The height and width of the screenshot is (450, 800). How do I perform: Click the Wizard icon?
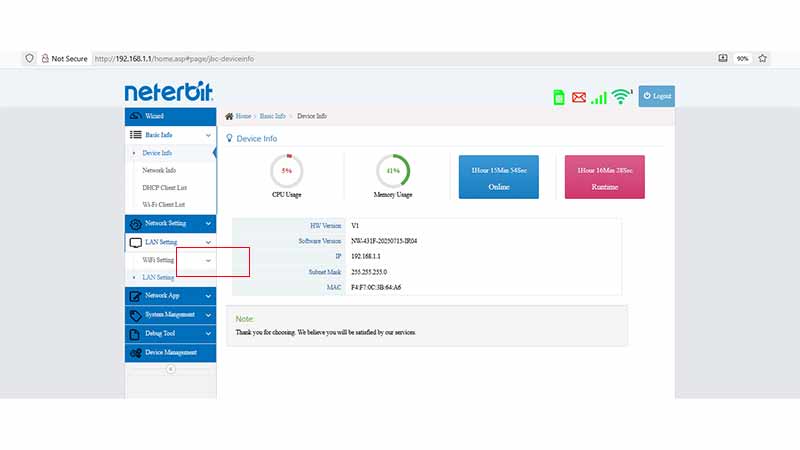click(135, 116)
